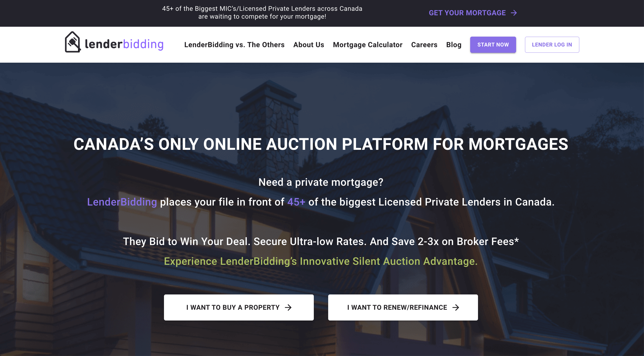Visit the Careers page
Screen dimensions: 644x356
tap(424, 44)
